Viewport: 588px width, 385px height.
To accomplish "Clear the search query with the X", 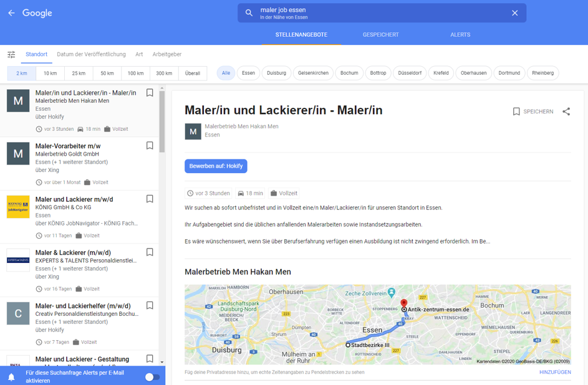I will coord(515,13).
